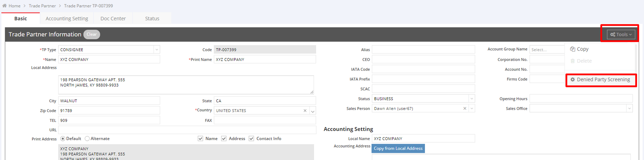Toggle the Contact Info checkbox
This screenshot has height=160, width=644.
coord(251,139)
